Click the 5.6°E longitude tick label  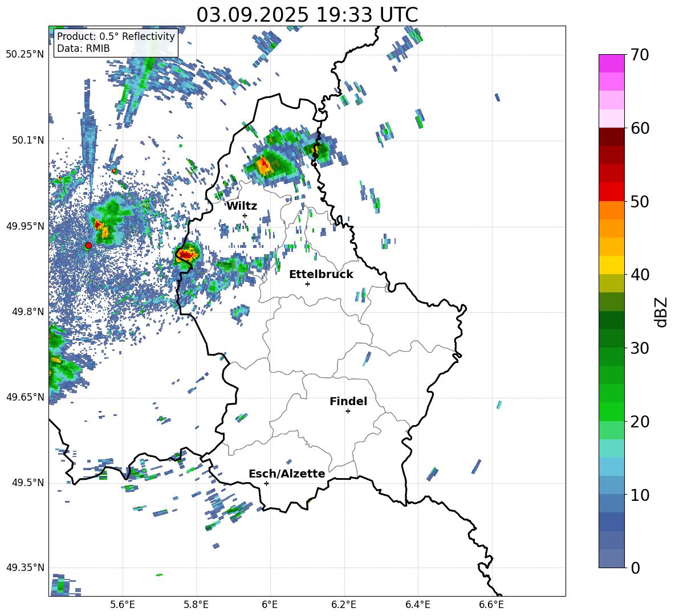coord(123,605)
